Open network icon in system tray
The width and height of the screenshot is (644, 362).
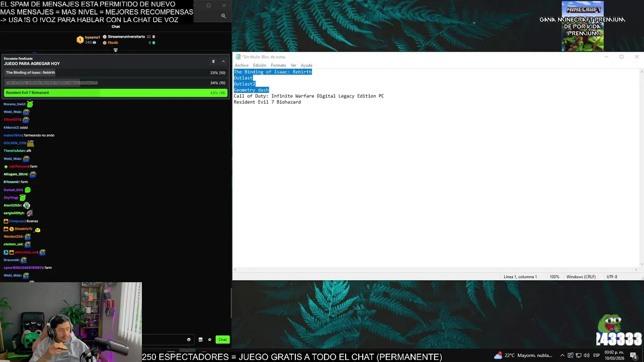pyautogui.click(x=578, y=355)
